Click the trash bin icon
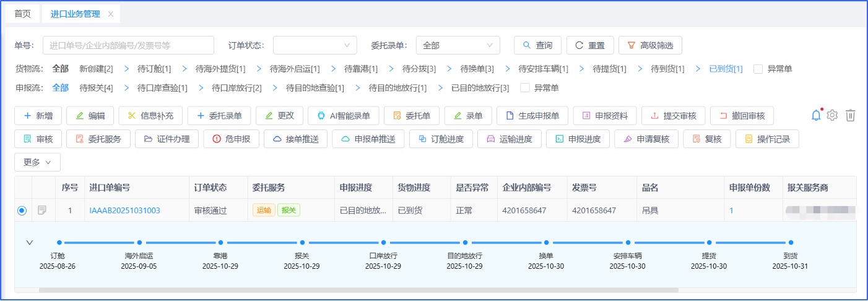The height and width of the screenshot is (301, 868). click(851, 115)
